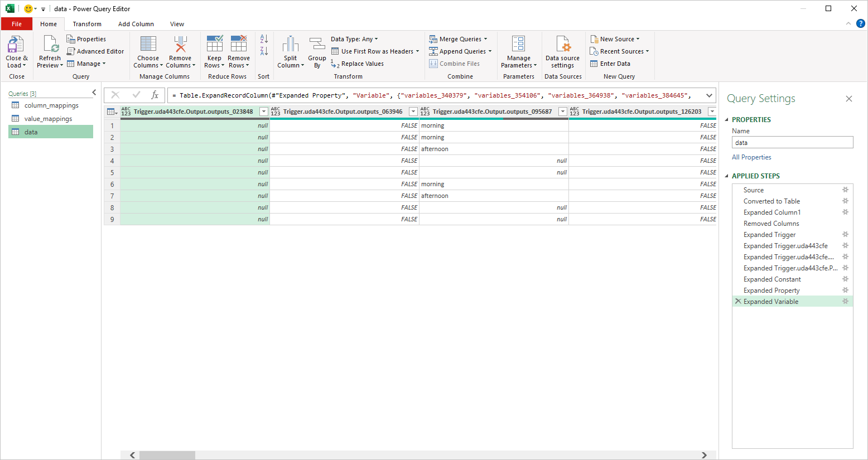This screenshot has width=868, height=460.
Task: Close the Query Settings pane
Action: click(x=849, y=99)
